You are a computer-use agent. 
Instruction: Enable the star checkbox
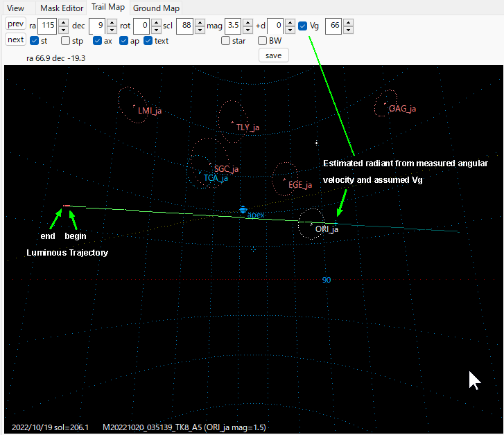(x=226, y=41)
